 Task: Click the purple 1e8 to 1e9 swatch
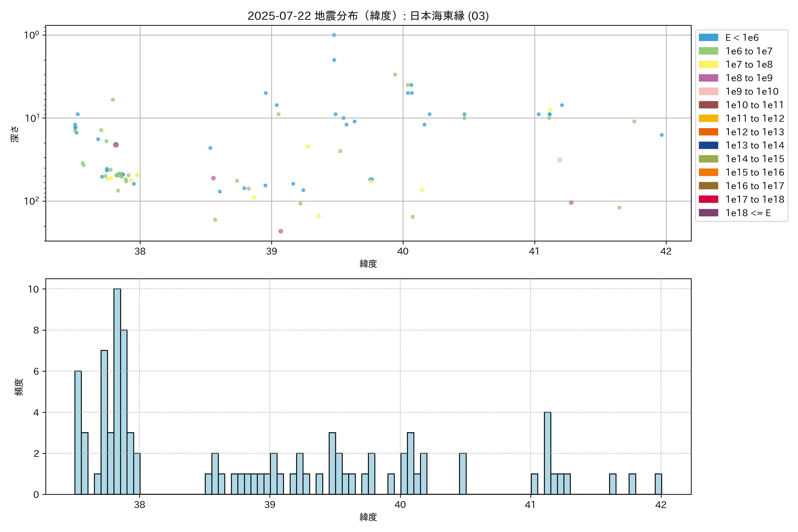pos(708,78)
